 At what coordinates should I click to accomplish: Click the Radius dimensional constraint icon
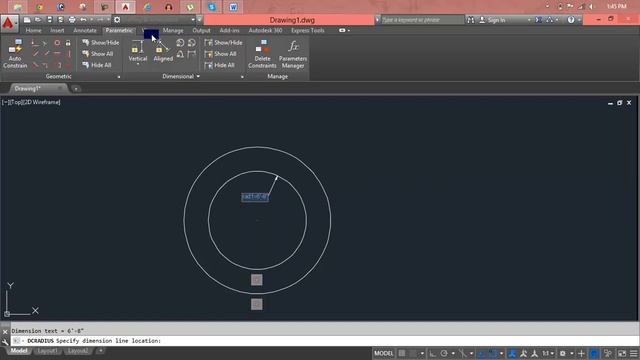180,43
